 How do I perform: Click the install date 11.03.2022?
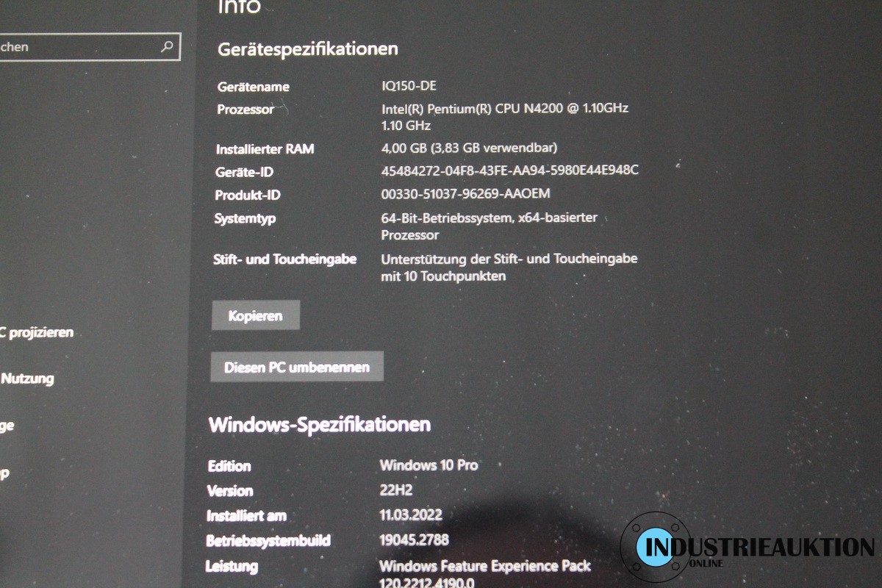[x=410, y=514]
